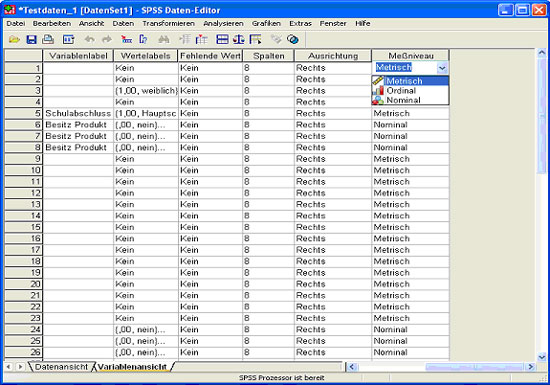Viewport: 550px width, 385px height.
Task: Open the Variables info icon
Action: [x=143, y=39]
